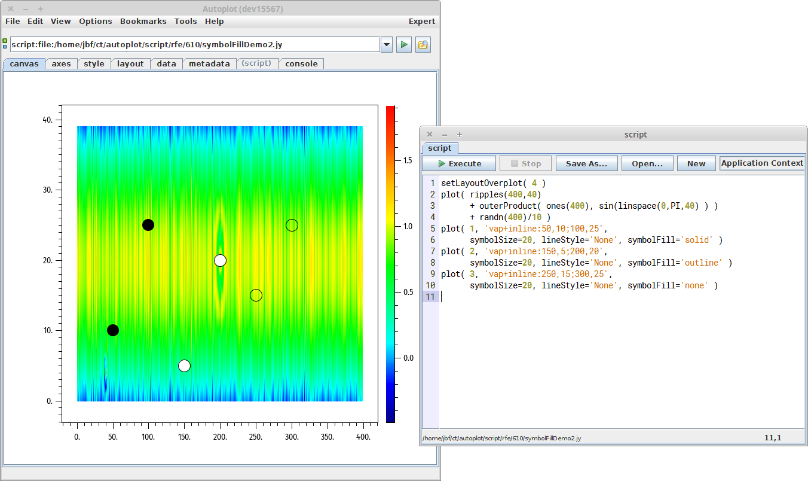Click the white outlined symbol near x=150
808x481 pixels.
184,366
